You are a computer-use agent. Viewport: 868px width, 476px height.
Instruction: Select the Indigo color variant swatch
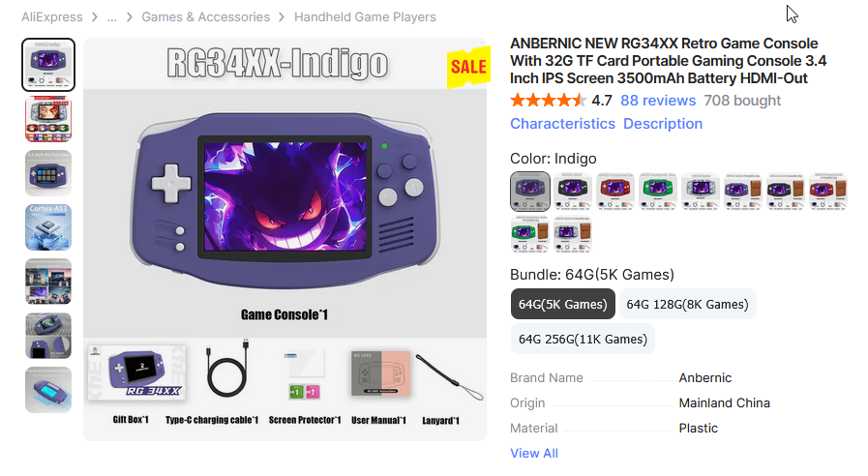(529, 191)
